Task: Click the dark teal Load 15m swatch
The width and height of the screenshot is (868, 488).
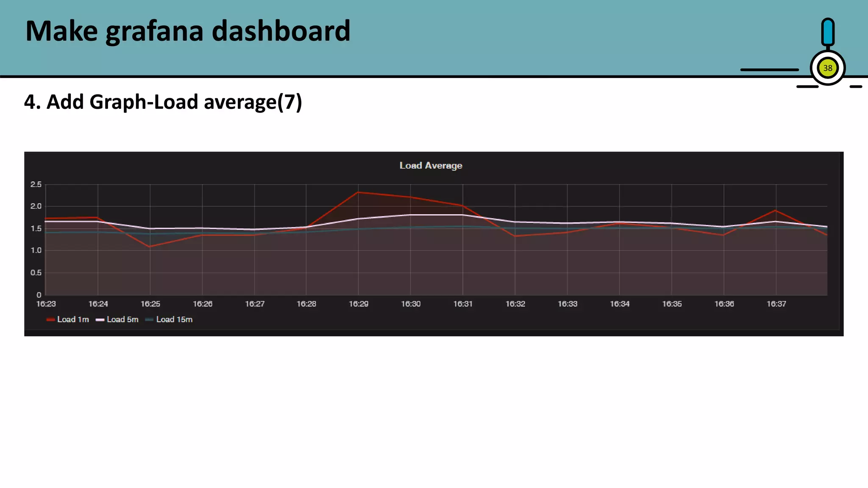Action: [149, 320]
